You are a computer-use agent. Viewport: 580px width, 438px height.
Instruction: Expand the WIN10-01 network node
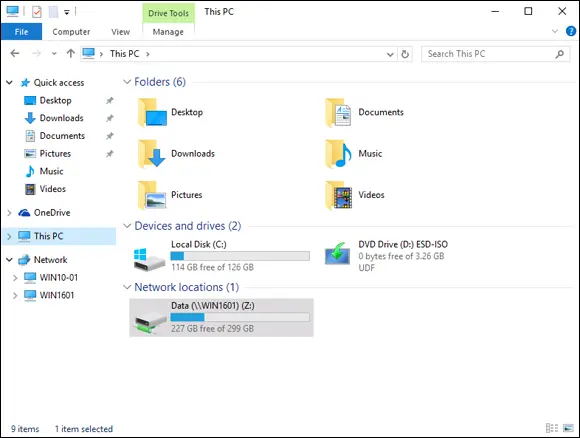(x=15, y=277)
